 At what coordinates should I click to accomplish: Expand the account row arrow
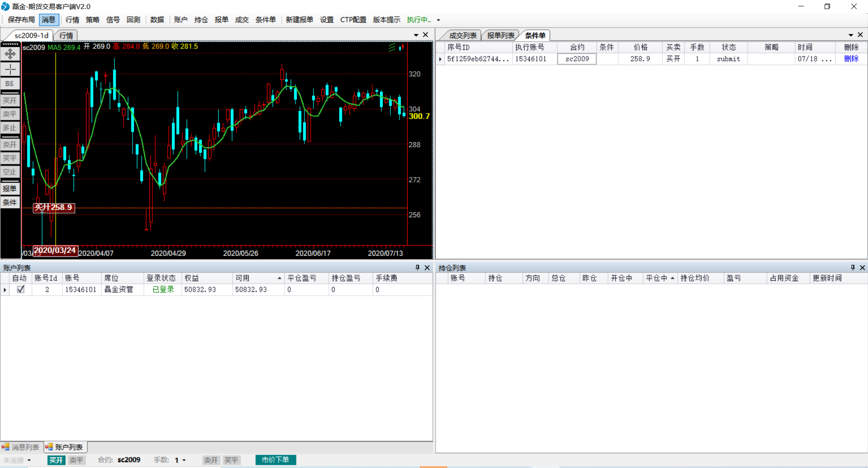5,290
